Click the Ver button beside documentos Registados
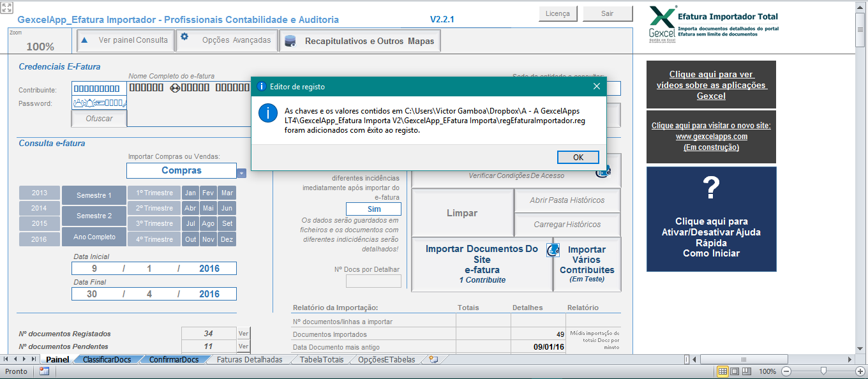Image resolution: width=868 pixels, height=379 pixels. coord(243,333)
